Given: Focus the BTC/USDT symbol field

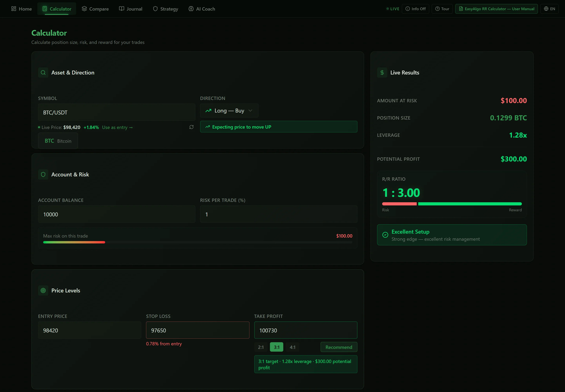Looking at the screenshot, I should (x=117, y=112).
